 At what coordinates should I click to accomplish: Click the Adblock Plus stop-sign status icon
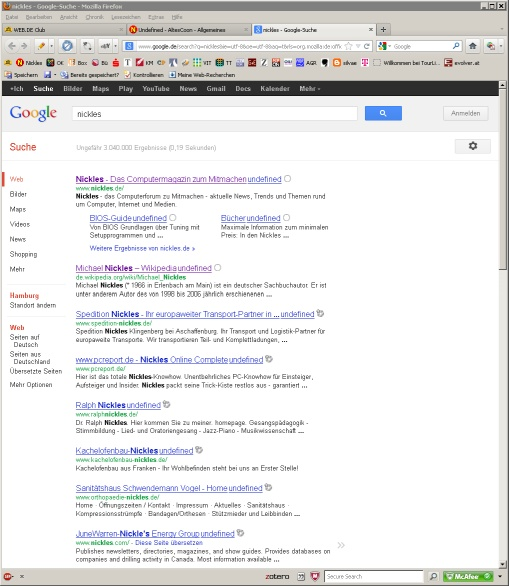(8, 576)
